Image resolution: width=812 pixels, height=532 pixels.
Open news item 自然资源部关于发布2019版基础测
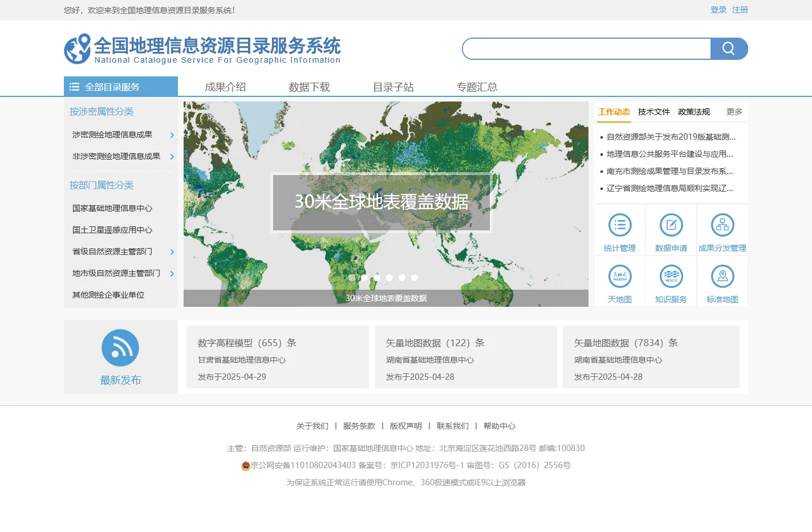(x=671, y=137)
